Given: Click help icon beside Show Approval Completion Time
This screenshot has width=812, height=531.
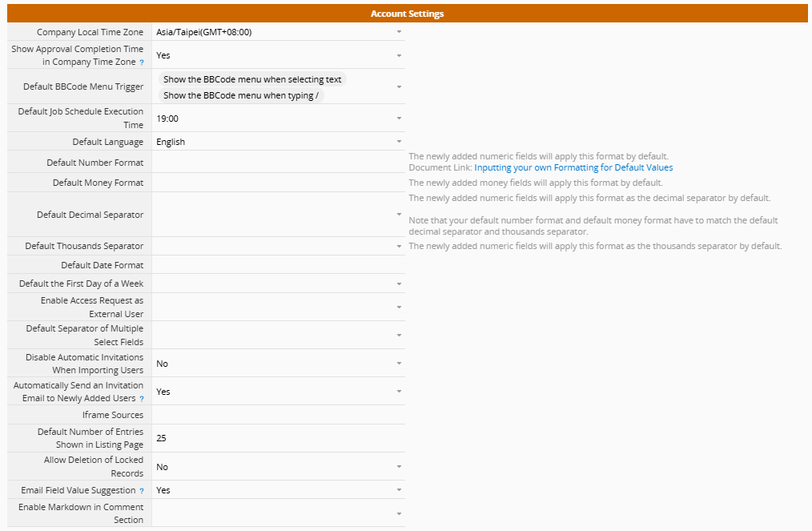Looking at the screenshot, I should click(142, 62).
